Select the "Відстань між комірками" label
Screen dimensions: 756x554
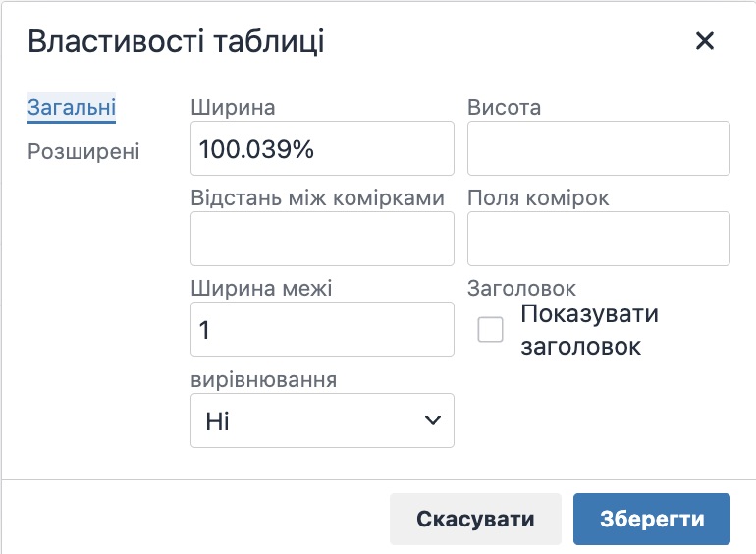[318, 197]
